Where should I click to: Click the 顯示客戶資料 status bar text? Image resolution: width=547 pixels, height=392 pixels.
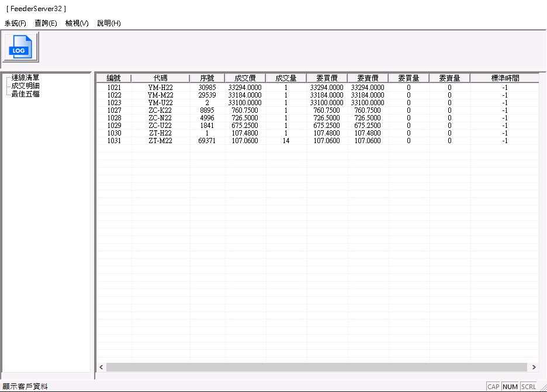tap(25, 386)
